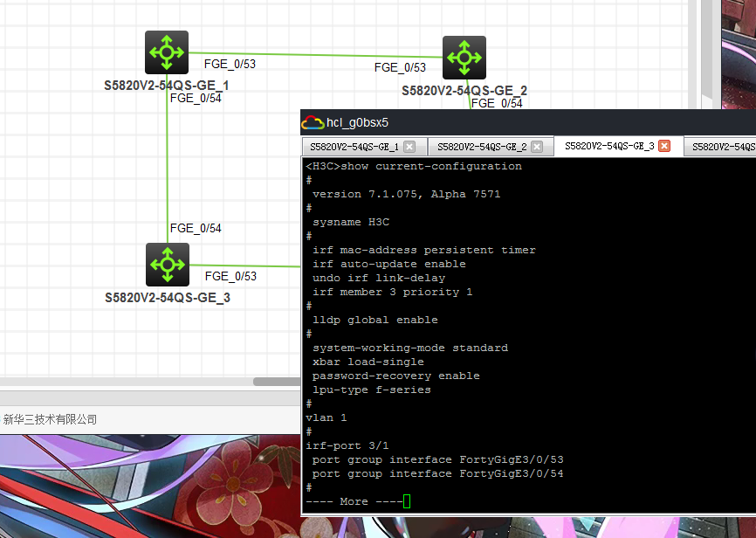Click 'system-working-mode standard' line

pos(410,348)
